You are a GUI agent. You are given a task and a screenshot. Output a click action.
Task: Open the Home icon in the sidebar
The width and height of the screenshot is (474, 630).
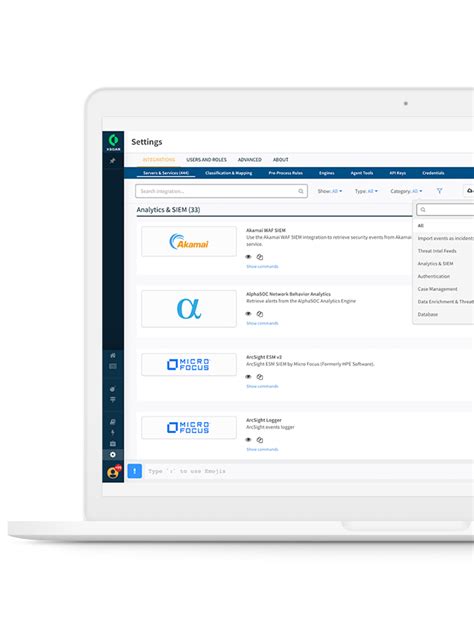tap(113, 355)
